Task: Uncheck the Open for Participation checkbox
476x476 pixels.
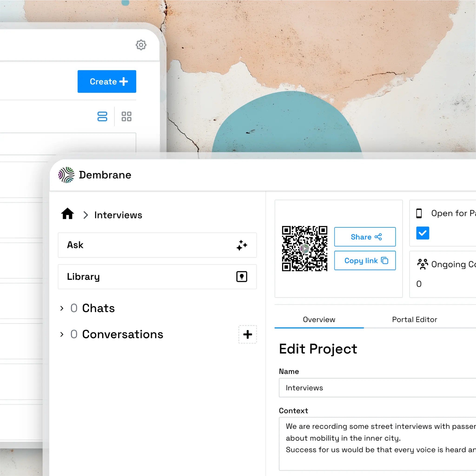Action: click(x=423, y=233)
